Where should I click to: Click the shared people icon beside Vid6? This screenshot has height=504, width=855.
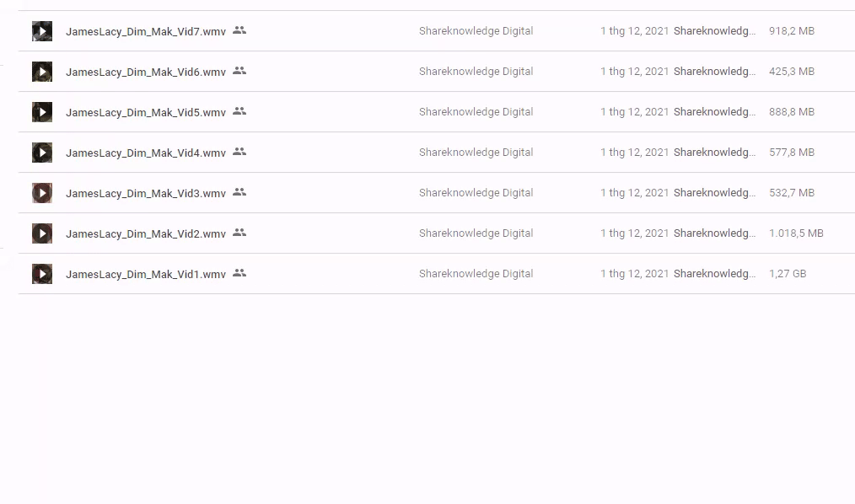coord(239,71)
